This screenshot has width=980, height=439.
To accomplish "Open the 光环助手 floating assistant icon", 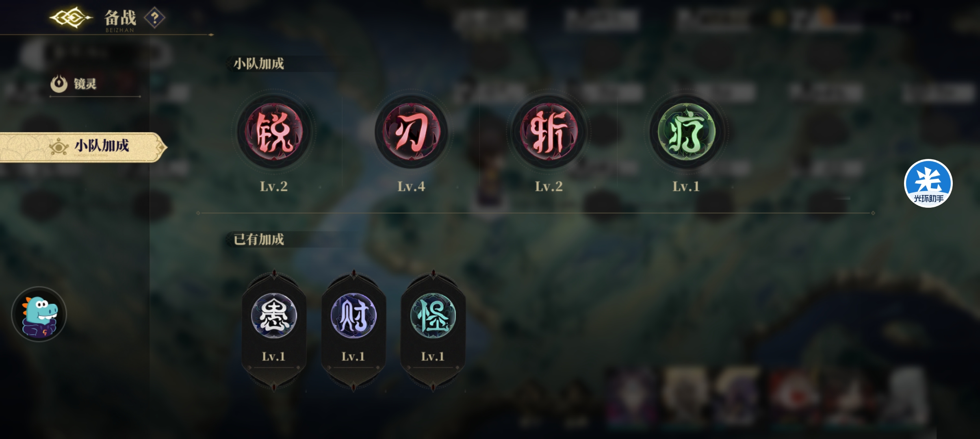I will point(928,183).
